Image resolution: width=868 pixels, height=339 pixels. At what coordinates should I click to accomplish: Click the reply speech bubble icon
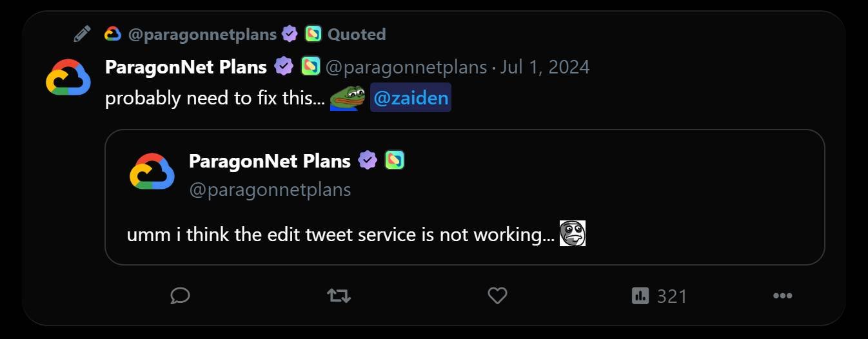coord(180,296)
